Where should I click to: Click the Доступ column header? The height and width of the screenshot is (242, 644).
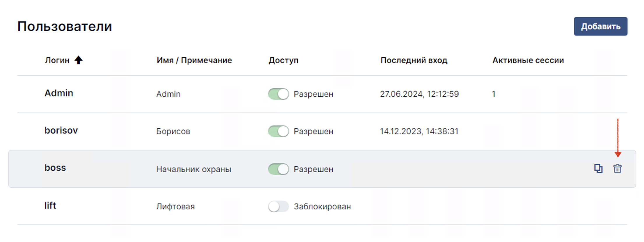point(284,60)
